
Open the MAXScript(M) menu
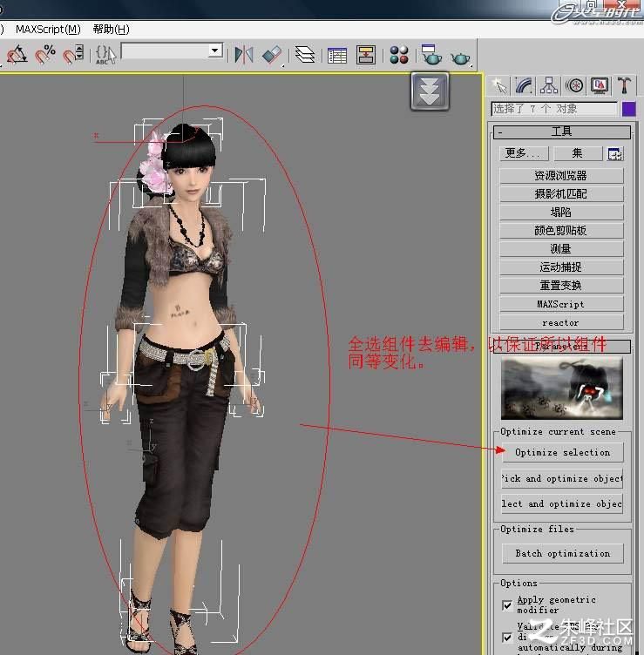pos(49,30)
